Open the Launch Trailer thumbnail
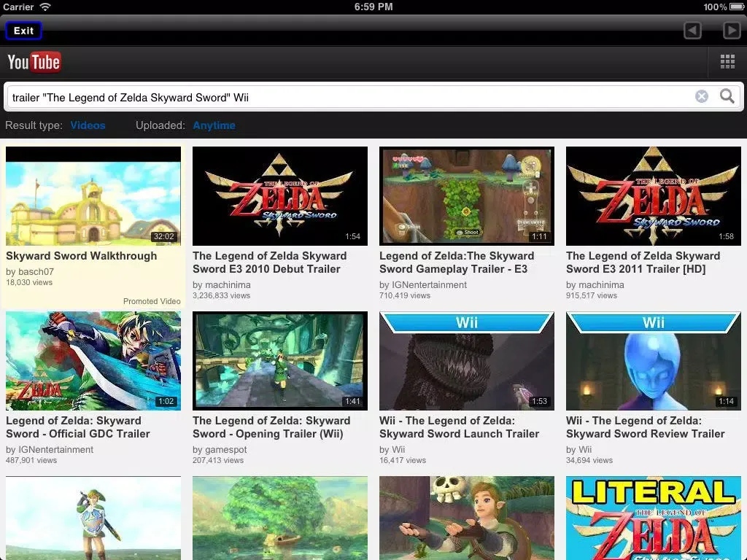747x560 pixels. tap(467, 361)
